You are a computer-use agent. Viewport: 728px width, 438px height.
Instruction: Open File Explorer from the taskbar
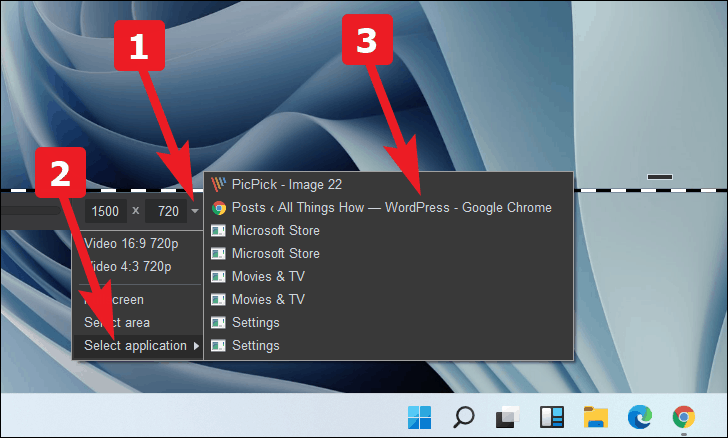point(596,417)
